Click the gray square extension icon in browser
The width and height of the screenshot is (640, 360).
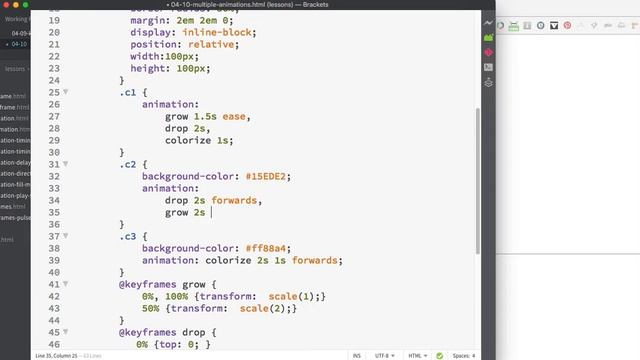pyautogui.click(x=527, y=26)
